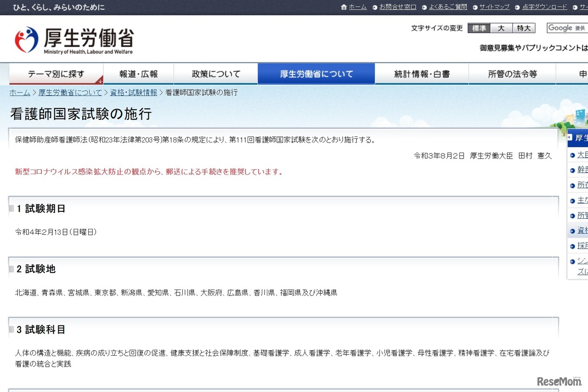The image size is (588, 392).
Task: Open the 政策について menu tab
Action: coord(216,74)
